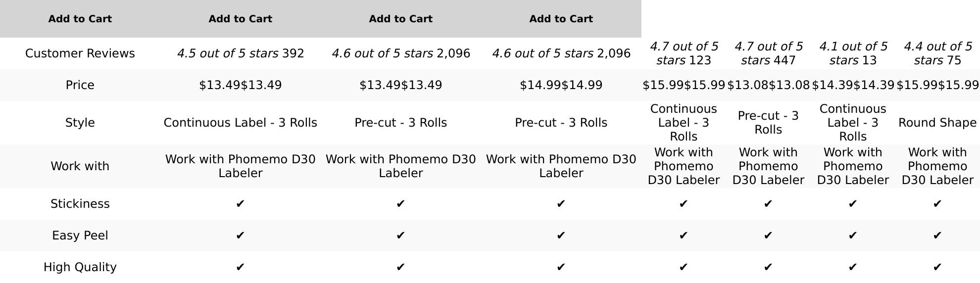980x283 pixels.
Task: Open the 4.7 stars rating with 447 reviews
Action: pos(768,53)
